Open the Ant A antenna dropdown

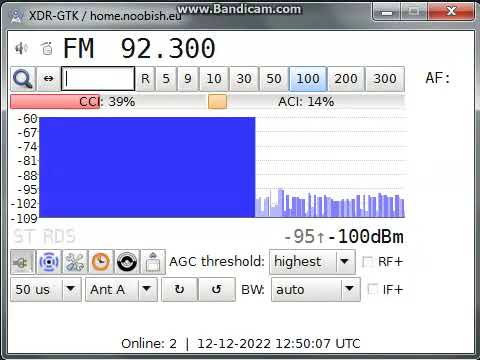point(121,289)
